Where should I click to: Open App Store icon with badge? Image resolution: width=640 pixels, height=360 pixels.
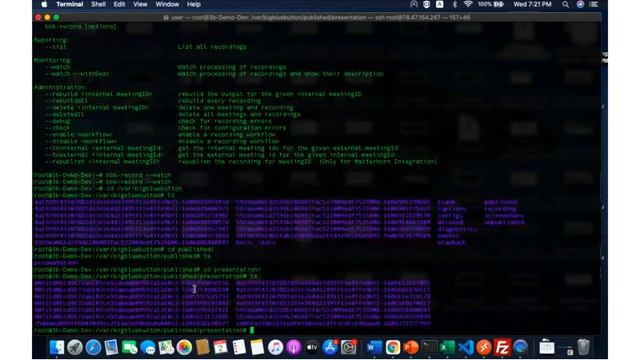(x=330, y=347)
